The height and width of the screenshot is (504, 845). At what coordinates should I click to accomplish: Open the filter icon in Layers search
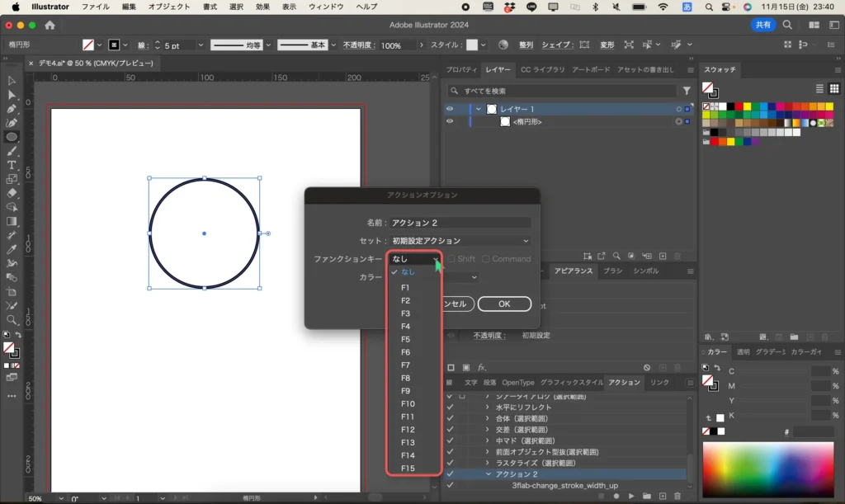tap(687, 91)
